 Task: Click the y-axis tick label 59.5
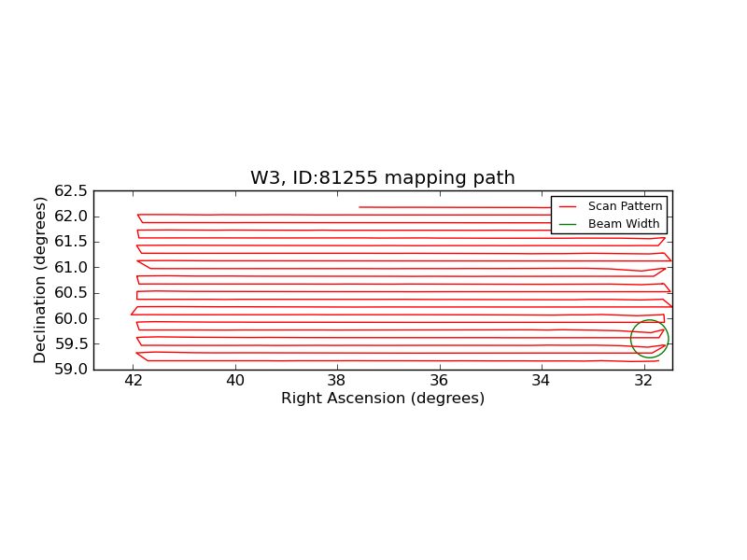tap(71, 343)
